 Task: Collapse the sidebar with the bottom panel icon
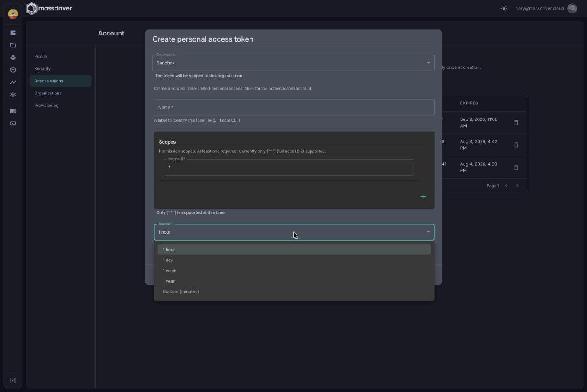point(13,381)
